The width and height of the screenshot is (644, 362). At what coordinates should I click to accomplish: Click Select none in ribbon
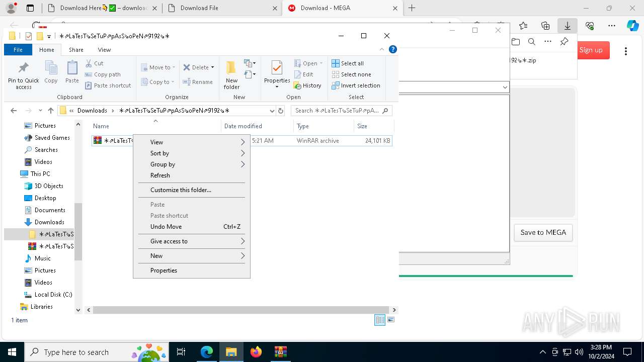pos(351,74)
